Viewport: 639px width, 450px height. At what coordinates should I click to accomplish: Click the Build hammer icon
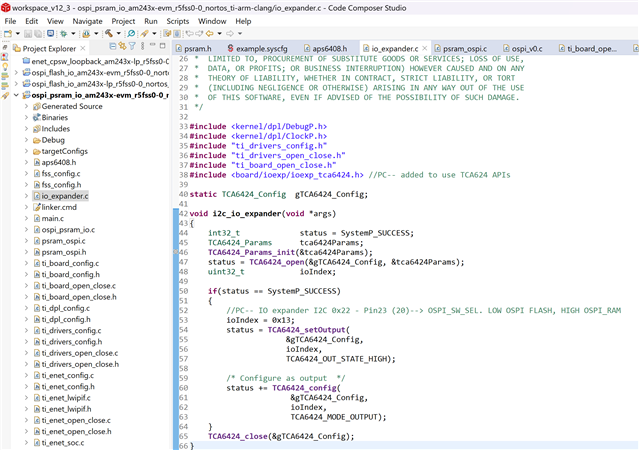pyautogui.click(x=109, y=33)
